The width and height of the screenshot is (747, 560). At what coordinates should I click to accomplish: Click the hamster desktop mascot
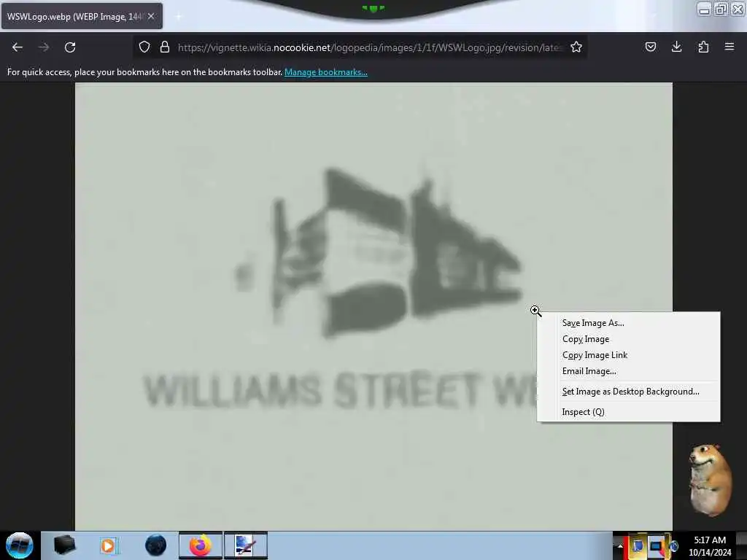(x=710, y=480)
